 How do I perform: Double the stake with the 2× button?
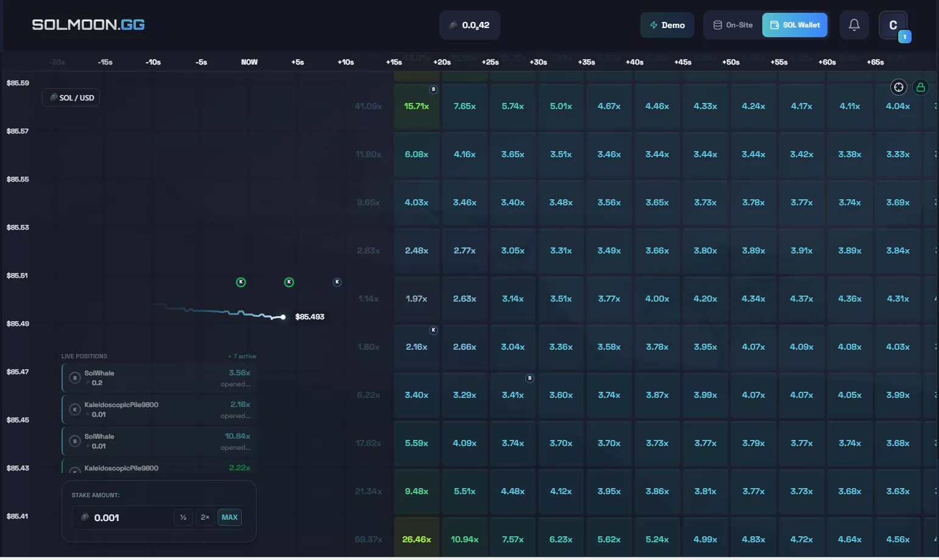[205, 517]
